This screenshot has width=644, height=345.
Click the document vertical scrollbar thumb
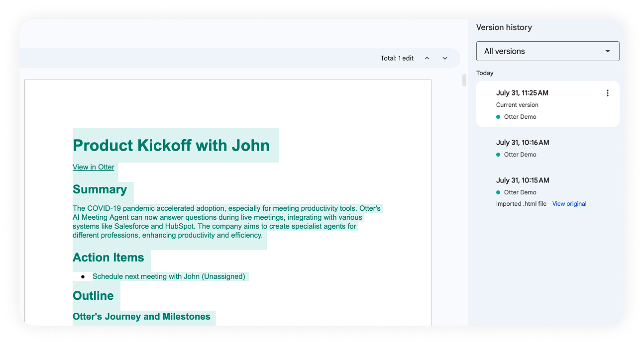[x=464, y=81]
